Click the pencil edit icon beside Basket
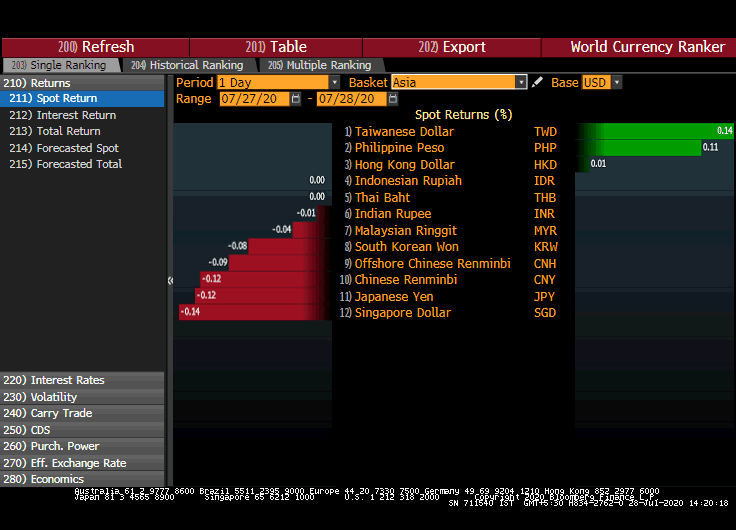 click(x=537, y=83)
